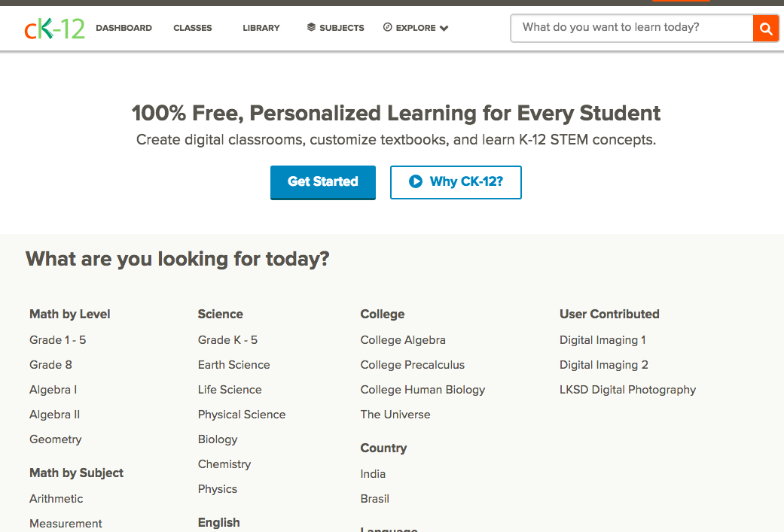The height and width of the screenshot is (532, 784).
Task: Expand the Explore dropdown chevron
Action: (444, 29)
